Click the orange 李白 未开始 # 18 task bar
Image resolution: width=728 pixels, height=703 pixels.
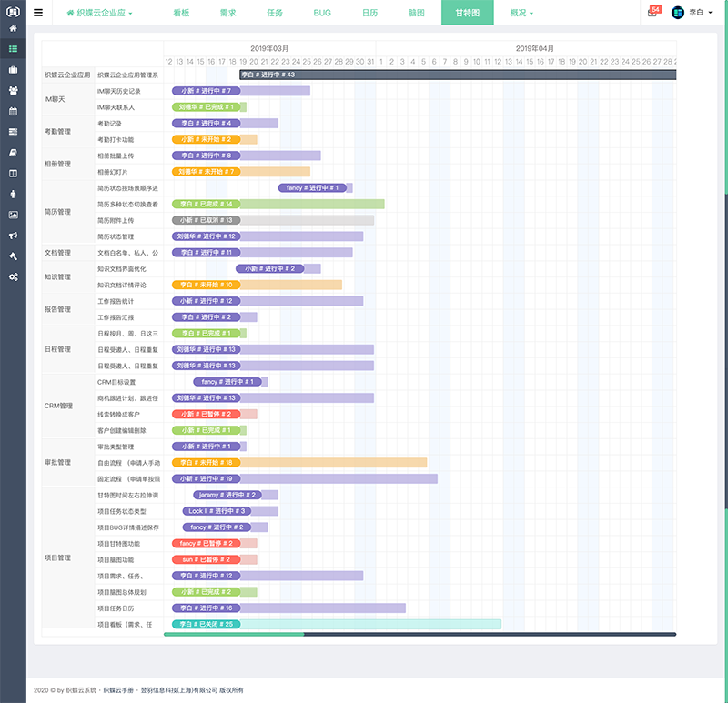[299, 463]
